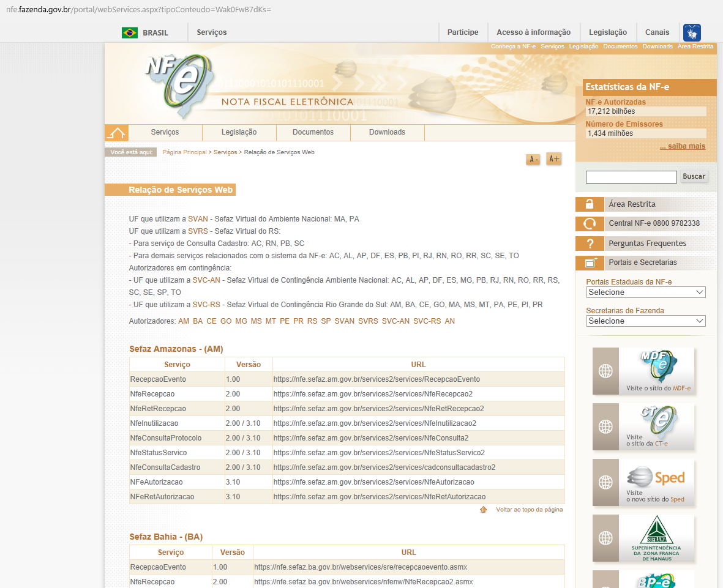
Task: Open the MDF-e site banner
Action: (x=643, y=371)
